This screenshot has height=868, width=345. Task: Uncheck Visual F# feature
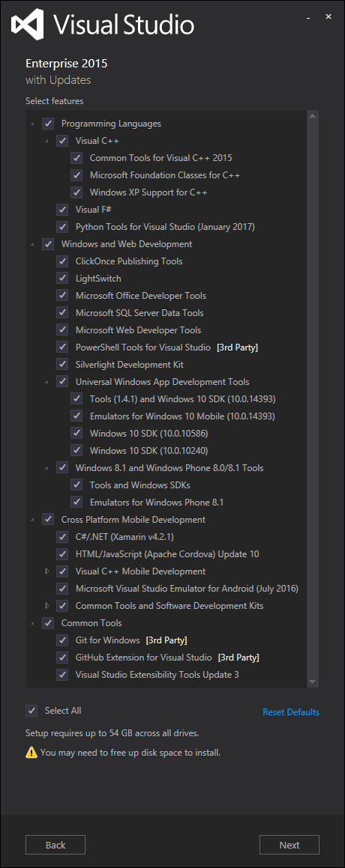[62, 209]
